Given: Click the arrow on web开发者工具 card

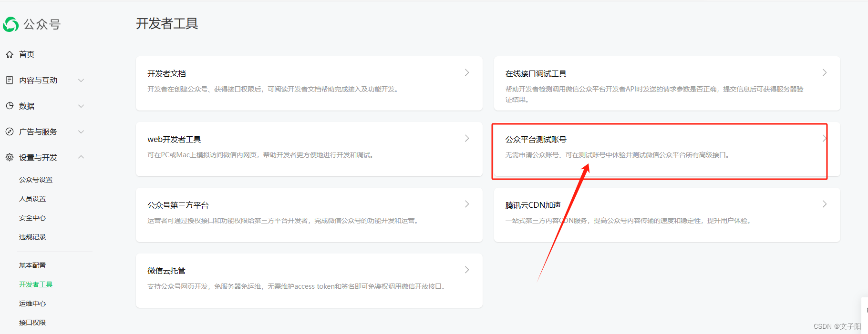Looking at the screenshot, I should 467,138.
